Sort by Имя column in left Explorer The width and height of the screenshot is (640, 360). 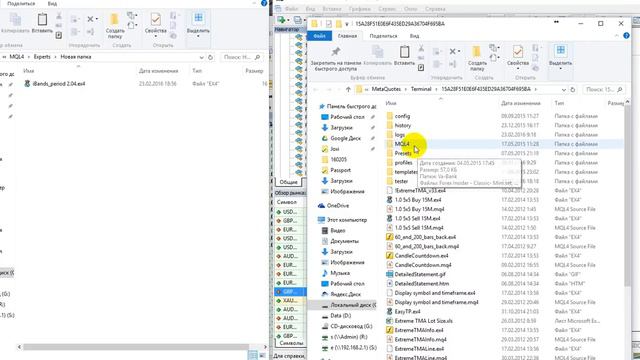[x=29, y=71]
